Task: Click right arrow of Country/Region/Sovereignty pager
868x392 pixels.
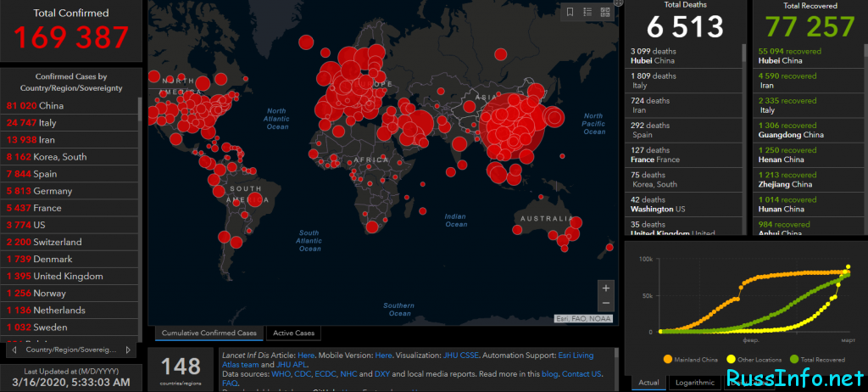Action: [128, 350]
